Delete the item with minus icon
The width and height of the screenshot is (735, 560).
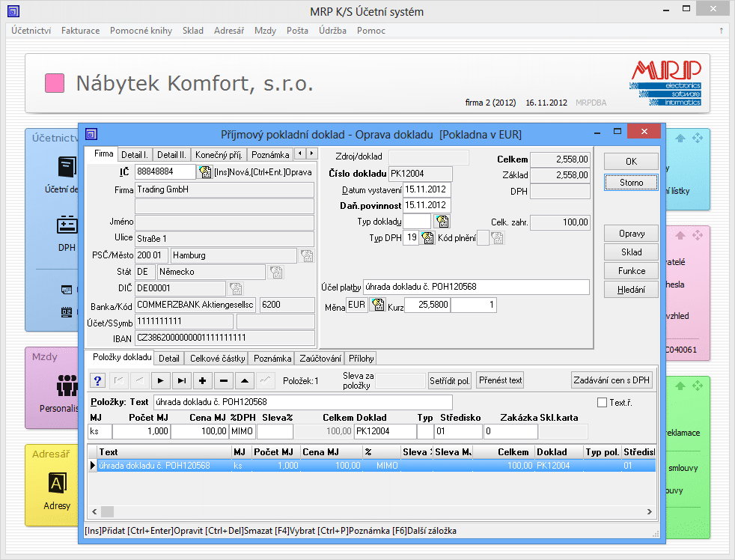(224, 381)
